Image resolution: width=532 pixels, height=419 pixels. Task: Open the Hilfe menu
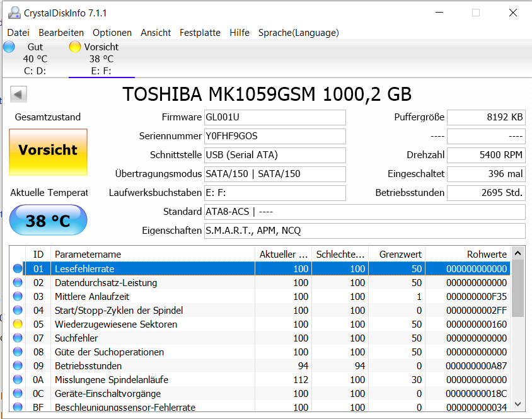(239, 33)
